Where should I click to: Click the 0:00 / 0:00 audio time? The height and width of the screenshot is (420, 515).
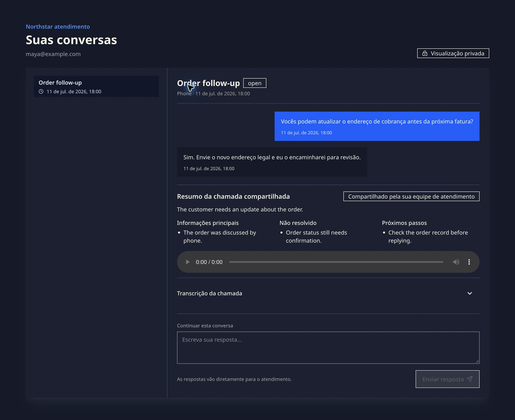(209, 262)
